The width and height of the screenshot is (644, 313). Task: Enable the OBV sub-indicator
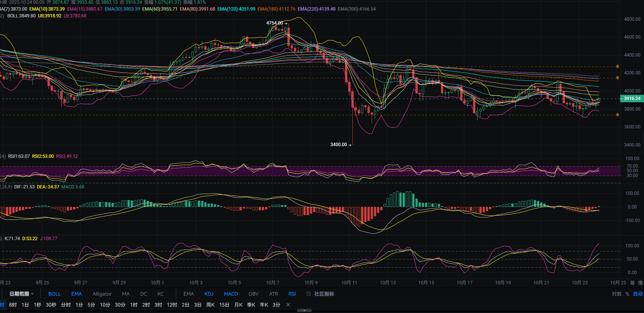coord(253,294)
